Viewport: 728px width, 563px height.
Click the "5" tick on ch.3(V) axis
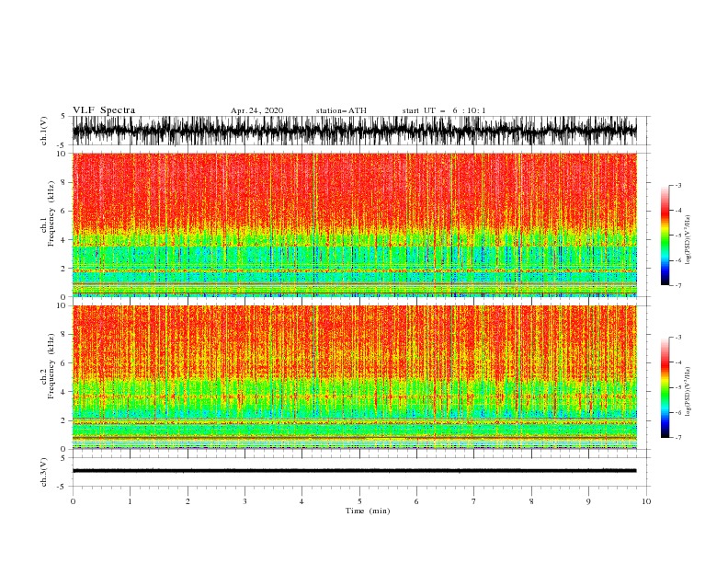click(x=63, y=457)
